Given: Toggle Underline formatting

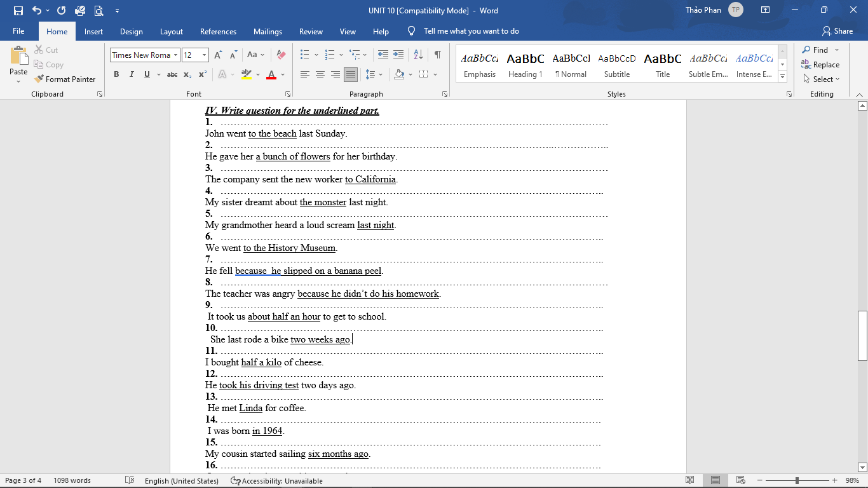Looking at the screenshot, I should 147,74.
